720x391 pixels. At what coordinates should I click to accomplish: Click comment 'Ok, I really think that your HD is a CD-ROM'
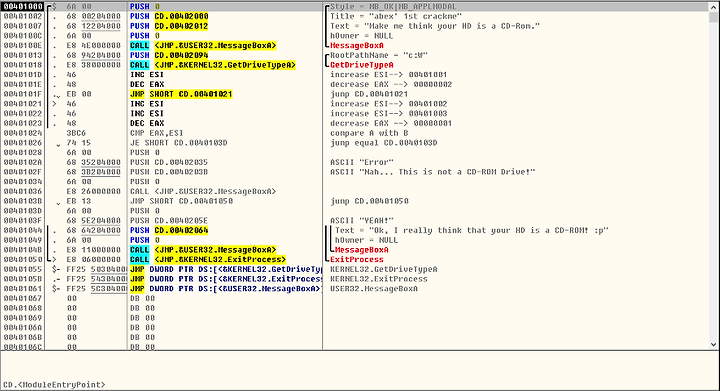coord(472,230)
